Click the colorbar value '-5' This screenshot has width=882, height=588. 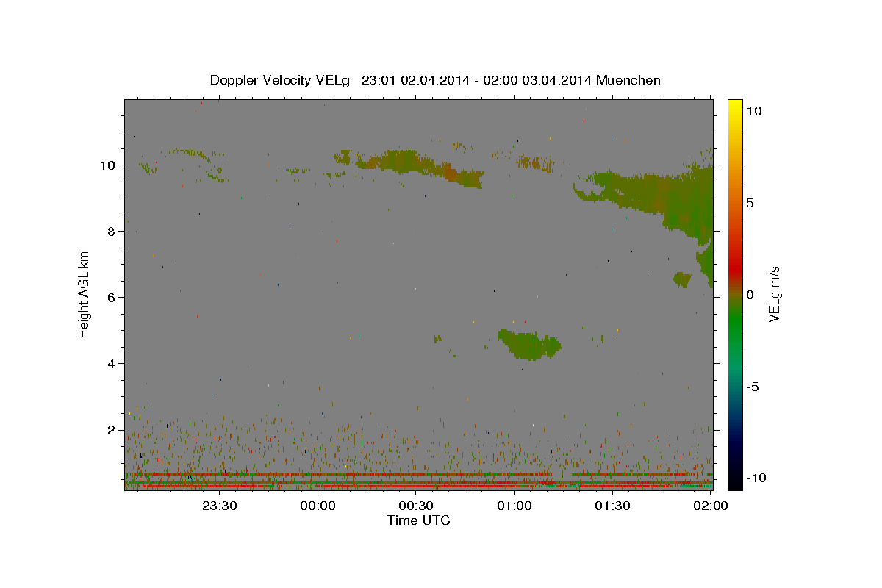tap(752, 387)
